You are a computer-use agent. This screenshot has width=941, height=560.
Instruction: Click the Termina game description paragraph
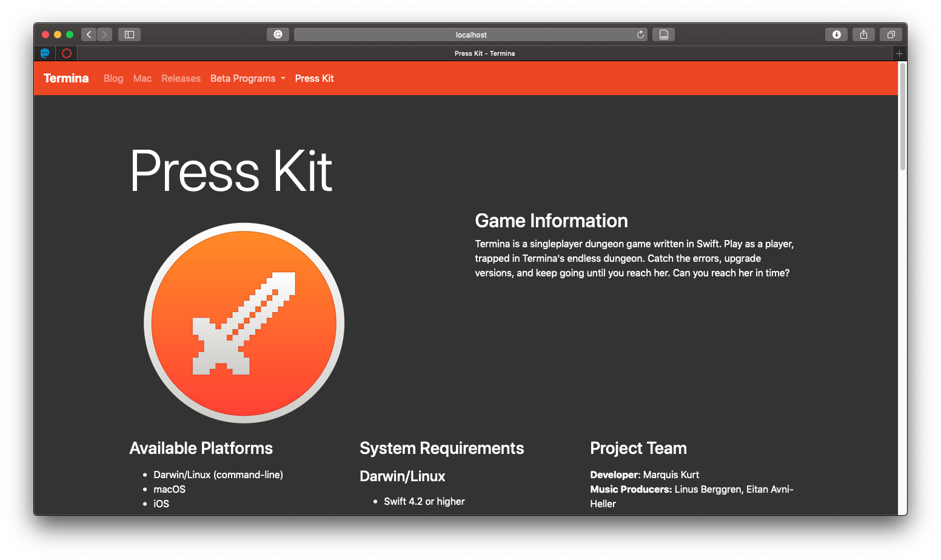click(634, 258)
